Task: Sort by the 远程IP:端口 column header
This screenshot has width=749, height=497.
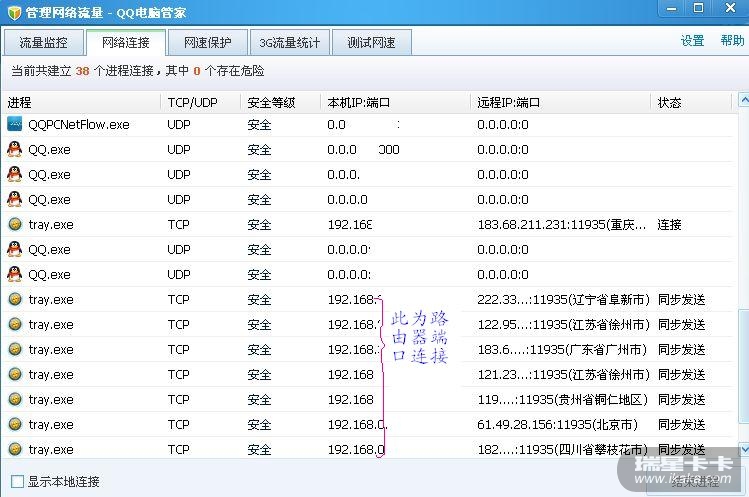Action: click(561, 102)
